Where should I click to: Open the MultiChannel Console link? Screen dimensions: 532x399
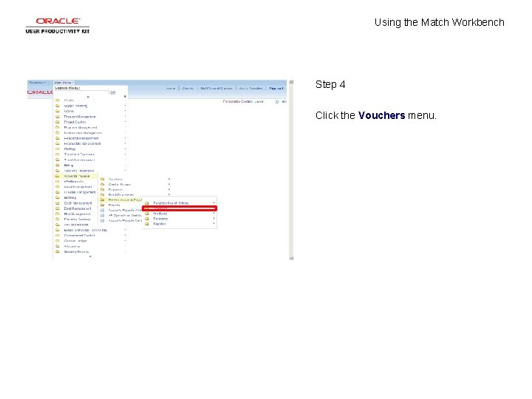tap(216, 88)
